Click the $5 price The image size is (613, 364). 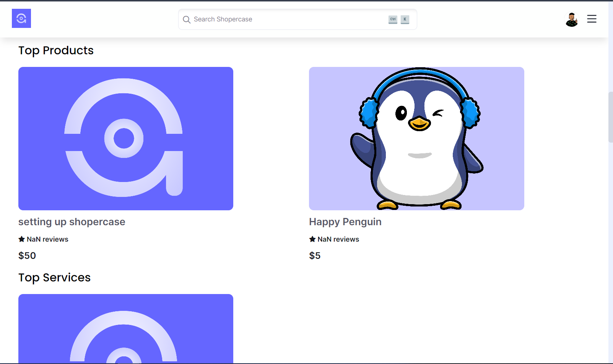pyautogui.click(x=315, y=255)
